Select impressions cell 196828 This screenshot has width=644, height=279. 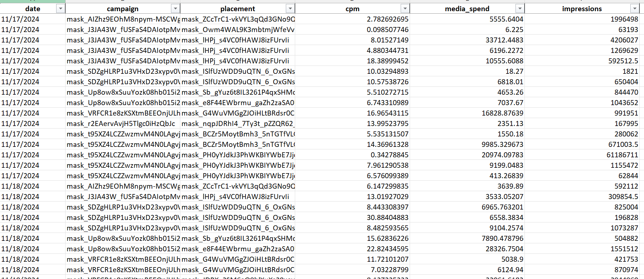point(582,217)
